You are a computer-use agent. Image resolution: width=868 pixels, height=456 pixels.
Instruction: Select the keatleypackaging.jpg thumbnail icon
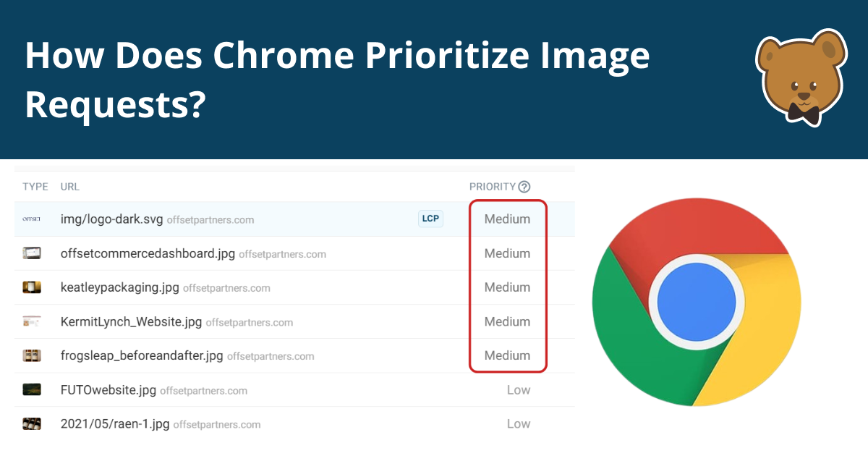(32, 287)
